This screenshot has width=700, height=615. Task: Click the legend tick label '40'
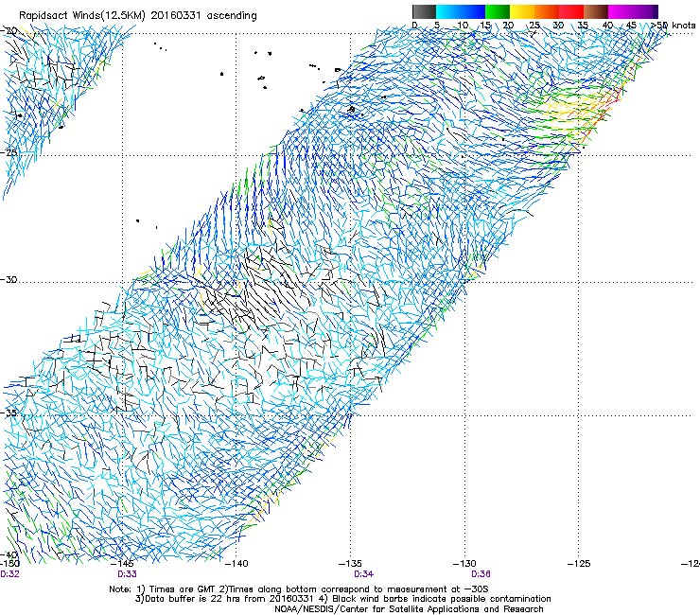pos(607,26)
